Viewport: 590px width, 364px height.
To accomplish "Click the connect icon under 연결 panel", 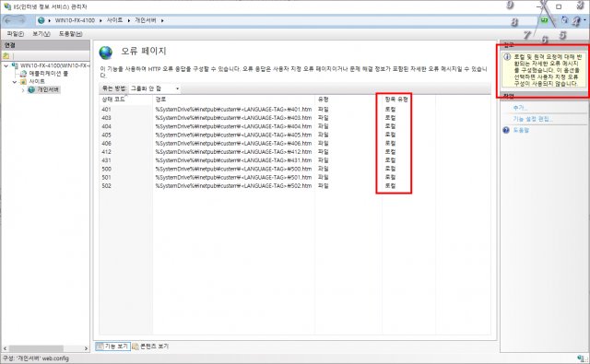I will 6,55.
